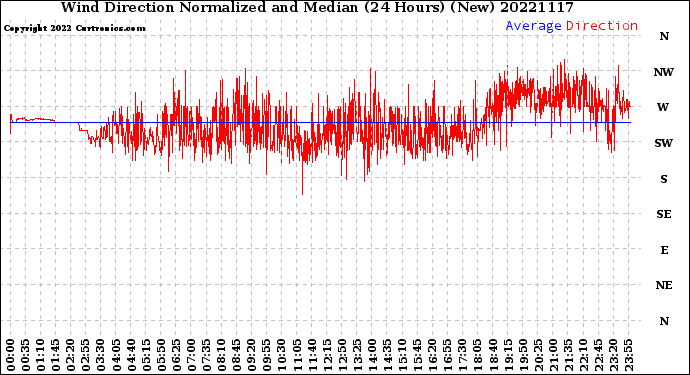Click the '16:55' time axis label
Viewport: 690px width, 375px height.
448,355
